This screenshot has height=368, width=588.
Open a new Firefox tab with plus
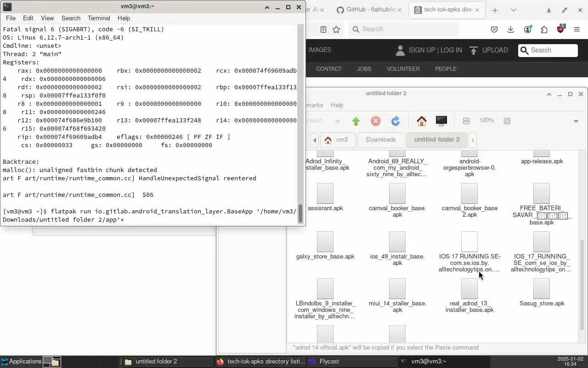[x=495, y=10]
